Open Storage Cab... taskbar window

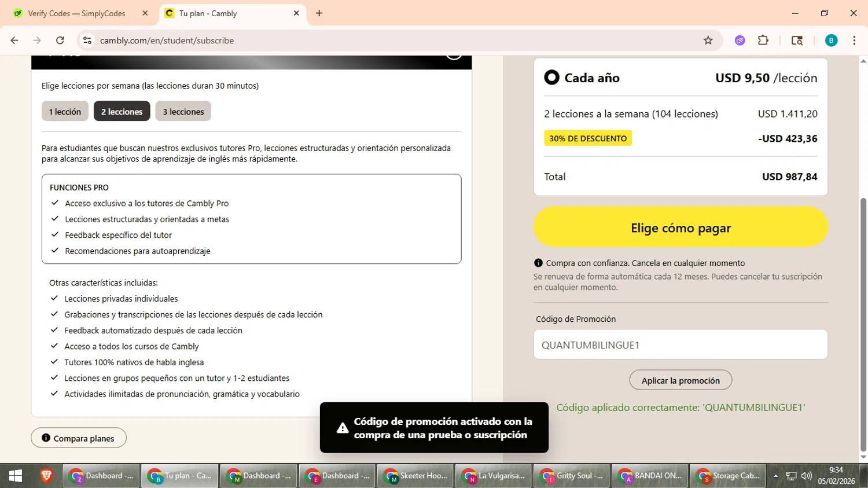pyautogui.click(x=729, y=476)
